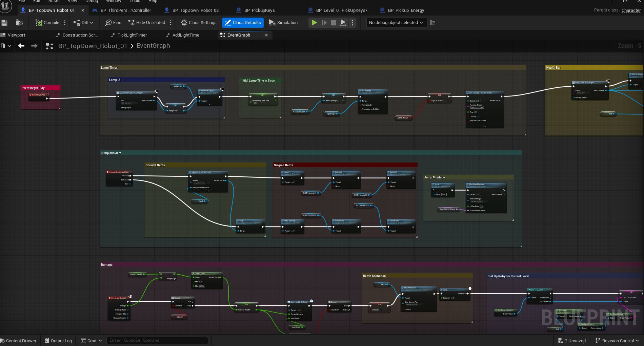Screen dimensions: 644x346
Task: Open the Output Log
Action: (58, 341)
